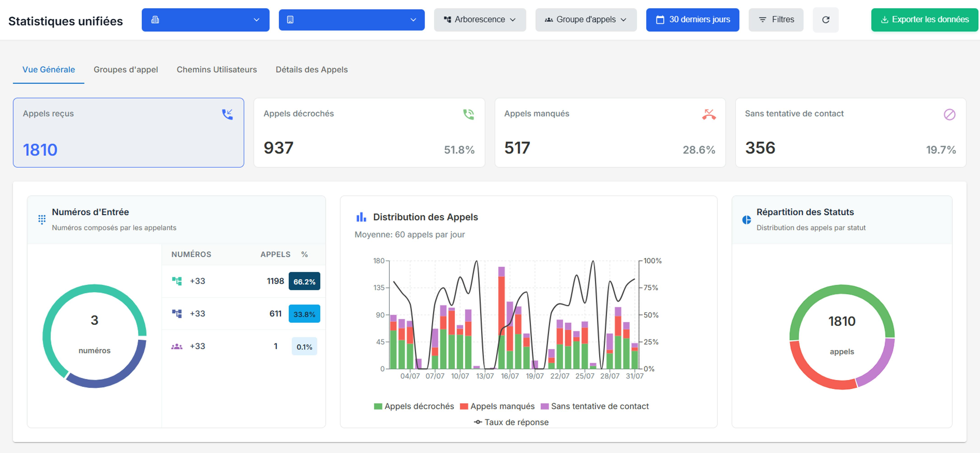
Task: Click the bar chart icon beside Distribution des Appels
Action: click(360, 217)
